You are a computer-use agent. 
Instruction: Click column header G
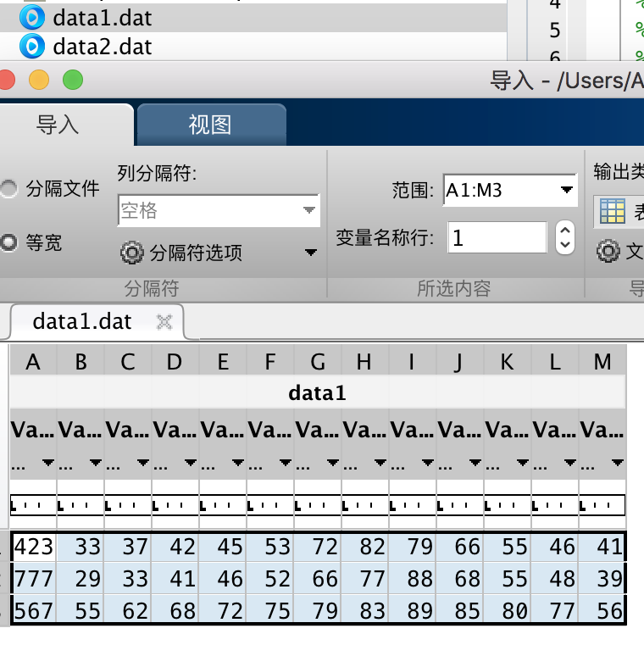[318, 361]
